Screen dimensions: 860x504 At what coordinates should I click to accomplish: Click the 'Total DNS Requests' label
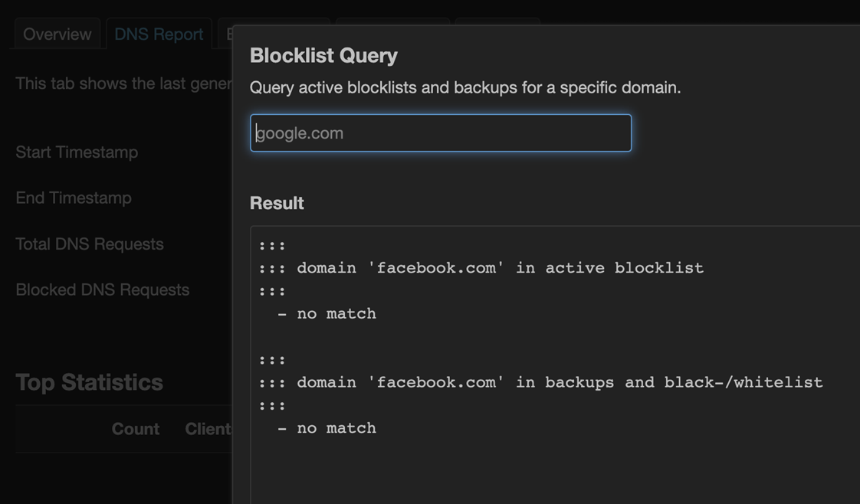point(90,244)
